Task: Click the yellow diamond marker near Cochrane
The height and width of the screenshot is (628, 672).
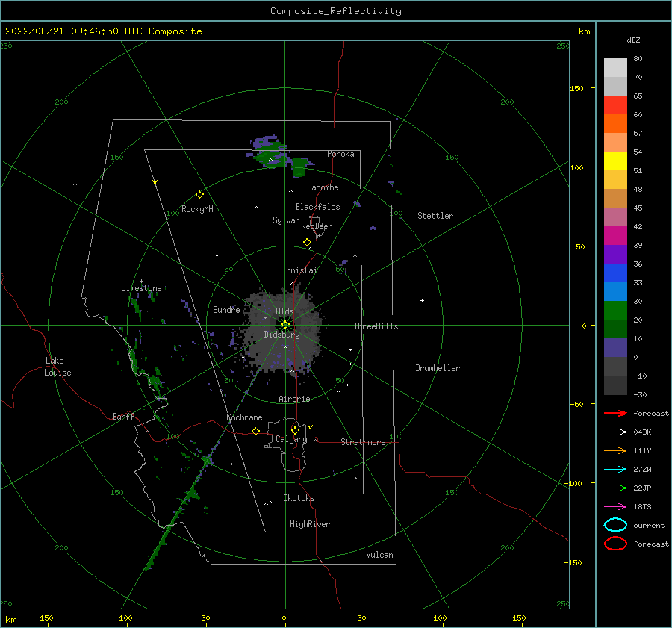Action: click(256, 431)
